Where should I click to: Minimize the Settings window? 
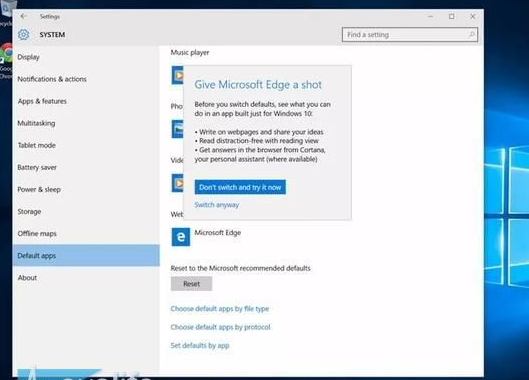tap(430, 16)
